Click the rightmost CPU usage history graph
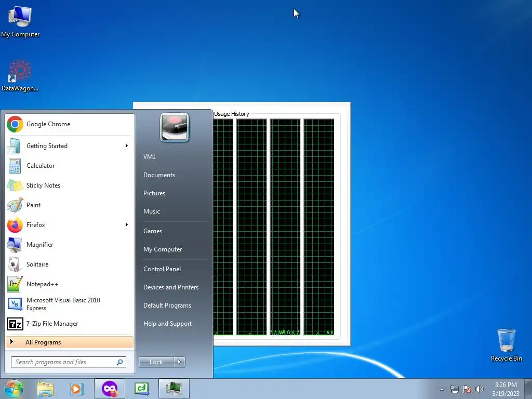Screen dimensions: 532x399 pyautogui.click(x=319, y=227)
